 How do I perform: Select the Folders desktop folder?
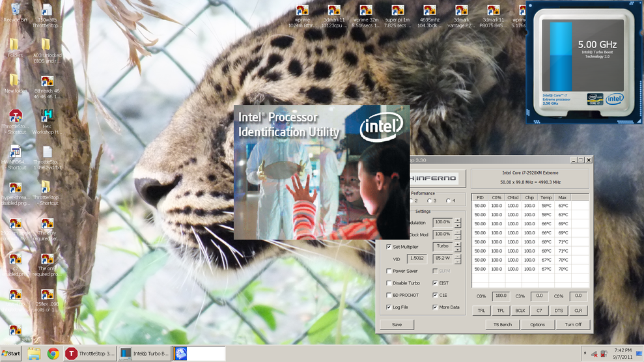(14, 48)
